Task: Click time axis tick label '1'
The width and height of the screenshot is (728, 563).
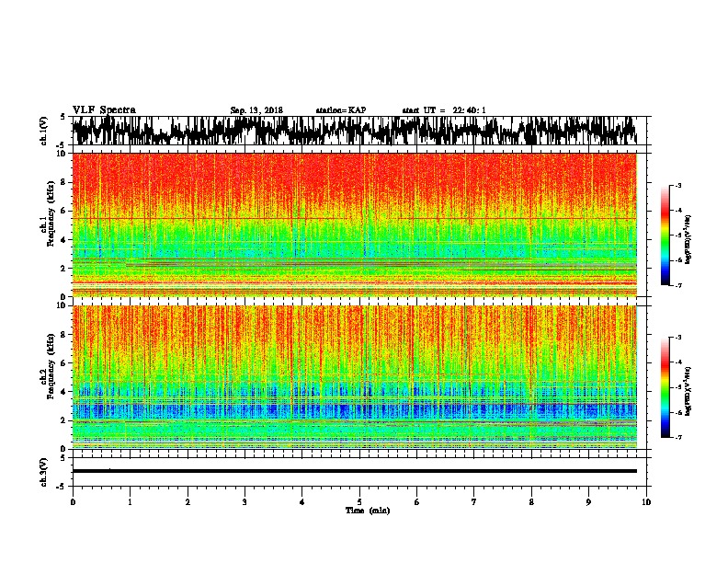Action: click(x=130, y=502)
